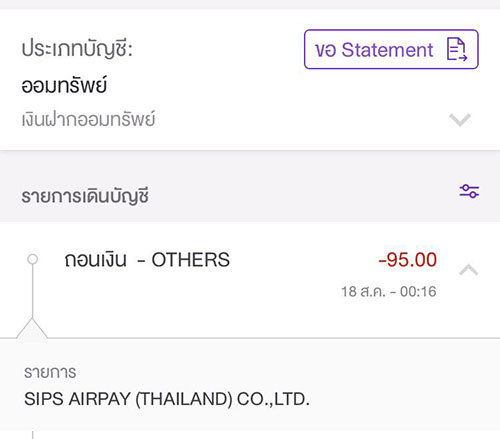The height and width of the screenshot is (439, 500).
Task: Click the SIPS AIRPAY (THAILAND) CO.,LTD. detail text
Action: (x=167, y=399)
